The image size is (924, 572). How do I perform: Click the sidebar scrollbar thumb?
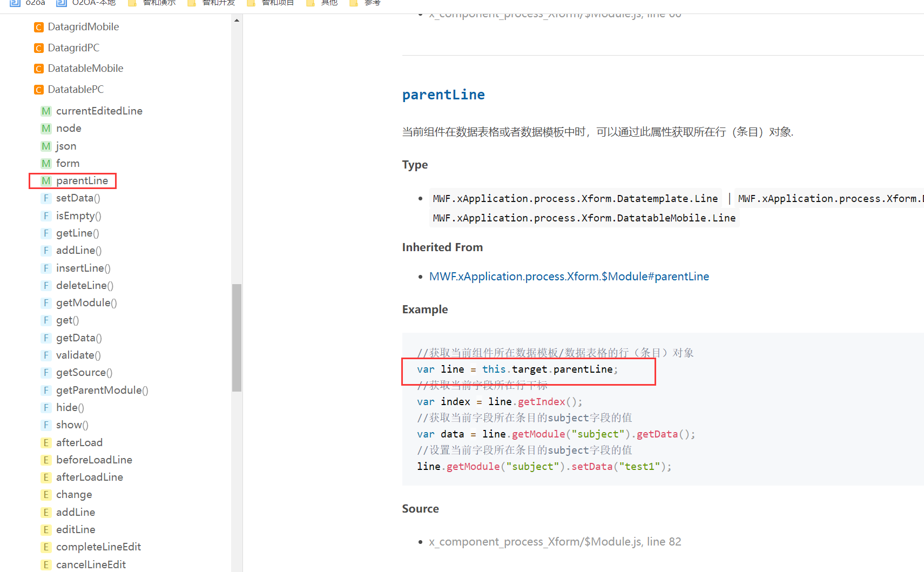(x=237, y=338)
